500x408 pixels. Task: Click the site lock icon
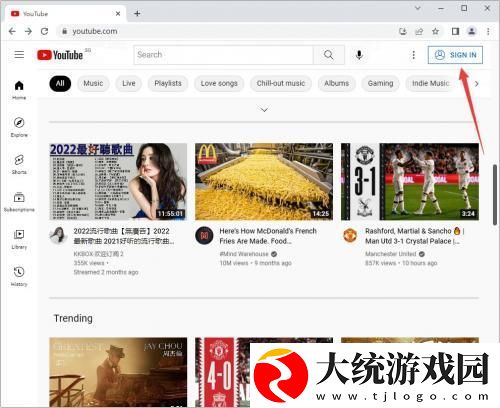pyautogui.click(x=64, y=31)
